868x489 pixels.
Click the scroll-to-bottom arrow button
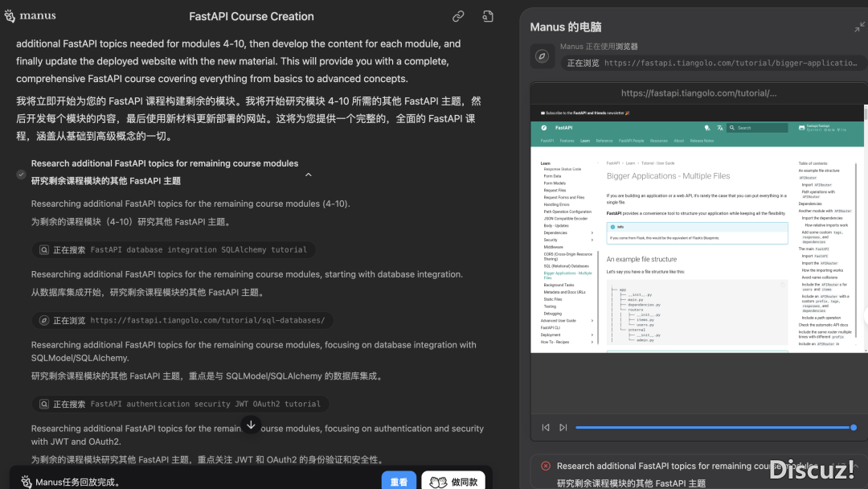tap(252, 425)
